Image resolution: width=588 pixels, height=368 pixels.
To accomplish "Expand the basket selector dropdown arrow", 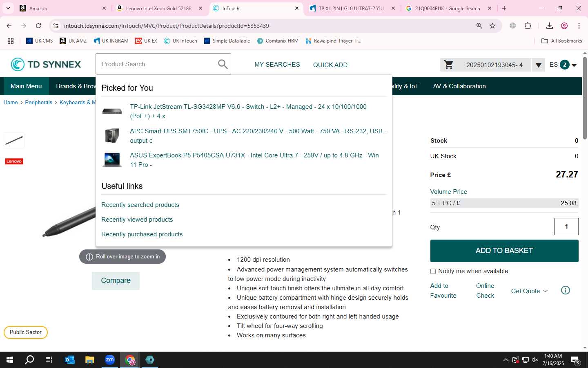I will click(x=539, y=65).
